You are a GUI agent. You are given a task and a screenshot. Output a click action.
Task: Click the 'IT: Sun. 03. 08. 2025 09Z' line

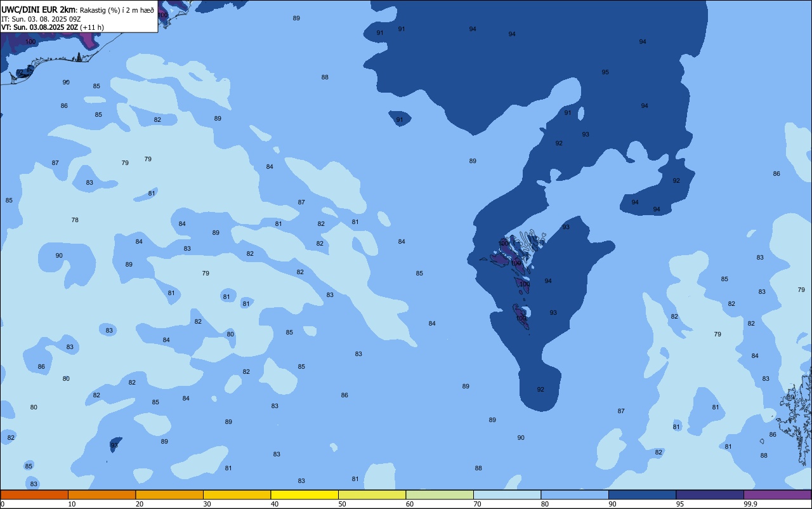41,19
